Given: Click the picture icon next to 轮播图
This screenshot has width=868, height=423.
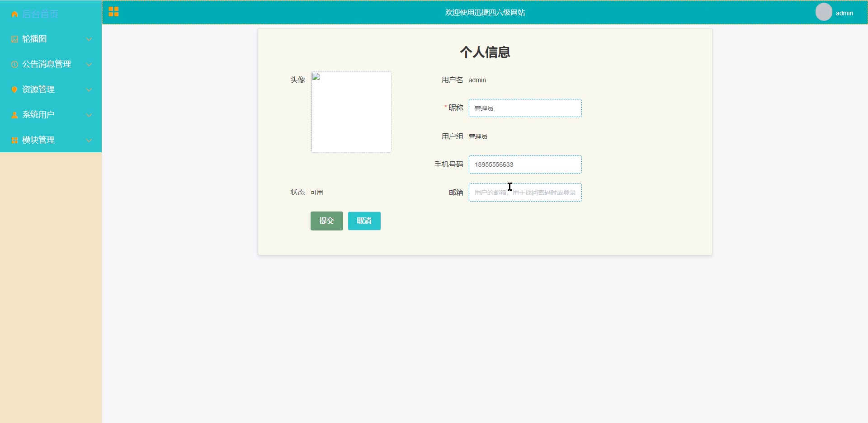Looking at the screenshot, I should [14, 39].
